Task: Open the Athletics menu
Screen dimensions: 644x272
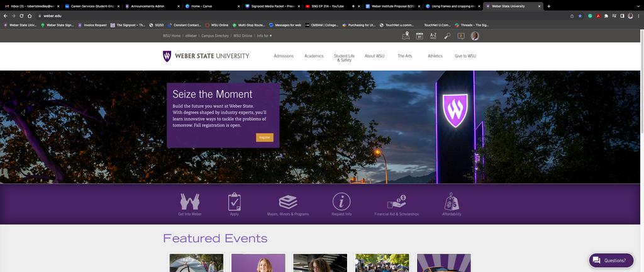Action: (435, 56)
